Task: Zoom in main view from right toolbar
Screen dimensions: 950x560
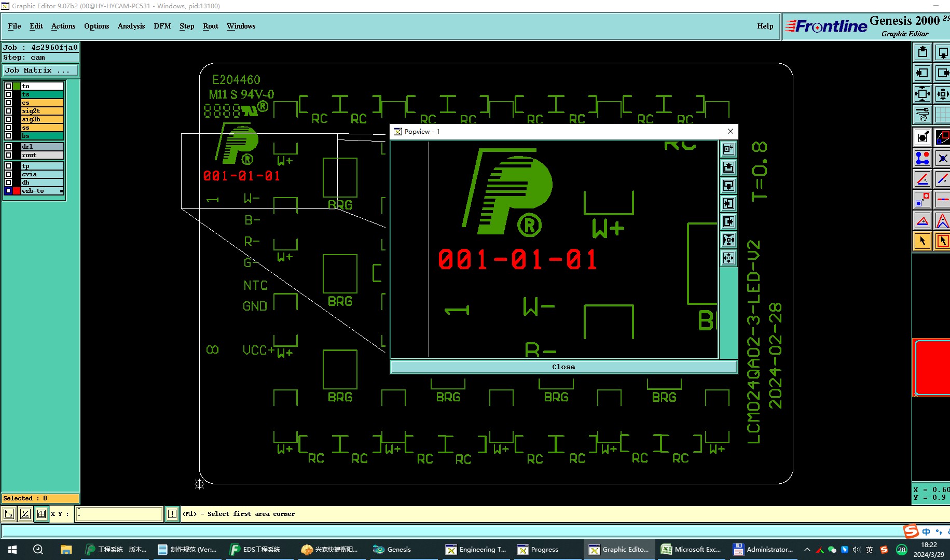Action: tap(923, 94)
